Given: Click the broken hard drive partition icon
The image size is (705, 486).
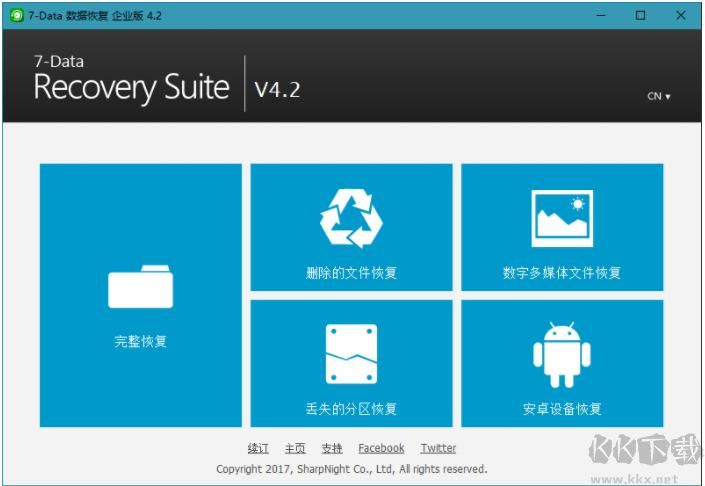Looking at the screenshot, I should (351, 354).
